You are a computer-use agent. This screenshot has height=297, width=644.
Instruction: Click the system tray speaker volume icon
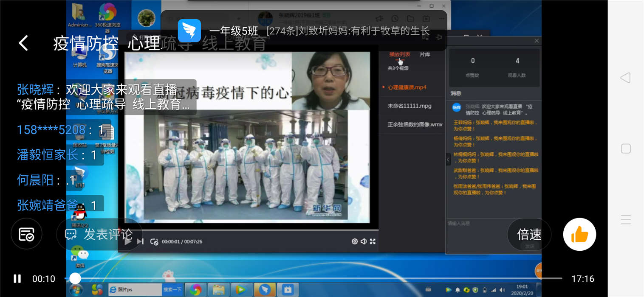click(503, 291)
